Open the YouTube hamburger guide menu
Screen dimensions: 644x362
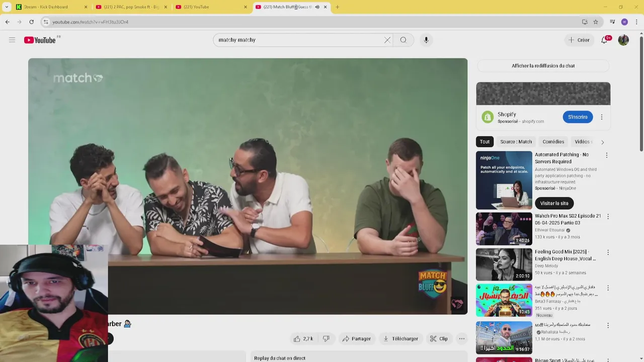coord(12,40)
